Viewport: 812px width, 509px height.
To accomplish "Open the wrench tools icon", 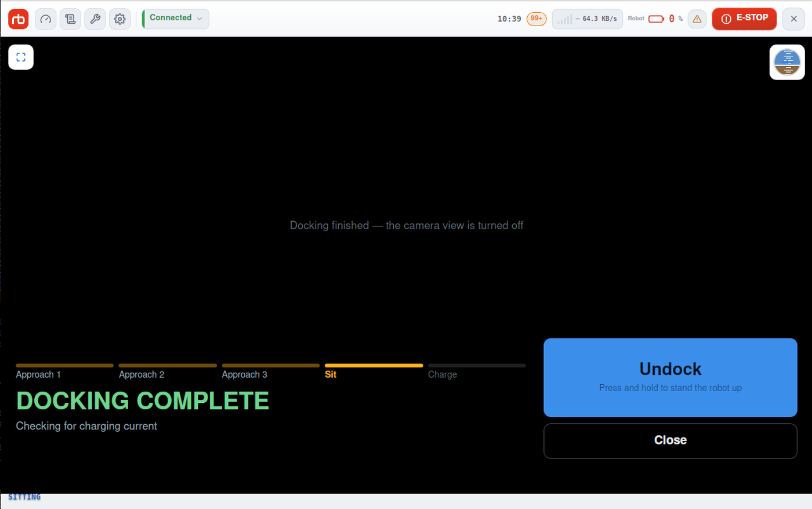I will click(x=95, y=19).
